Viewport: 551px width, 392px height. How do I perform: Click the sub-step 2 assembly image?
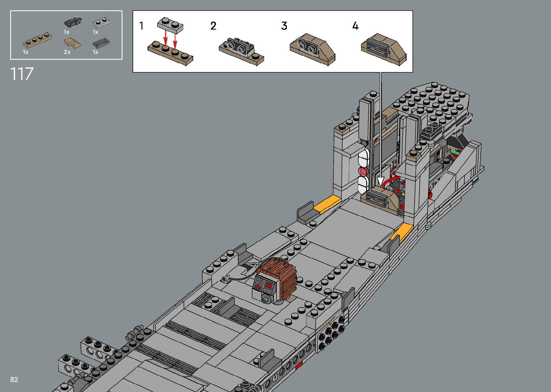pos(241,50)
